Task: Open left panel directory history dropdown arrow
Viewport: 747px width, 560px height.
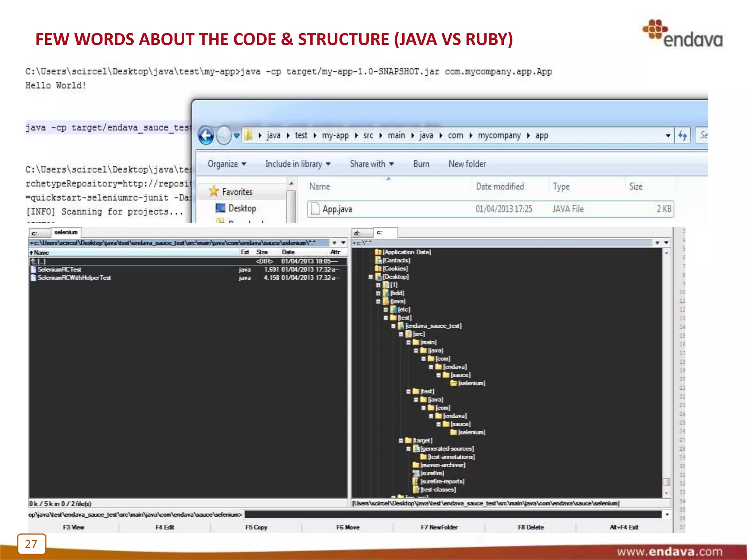Action: point(343,243)
